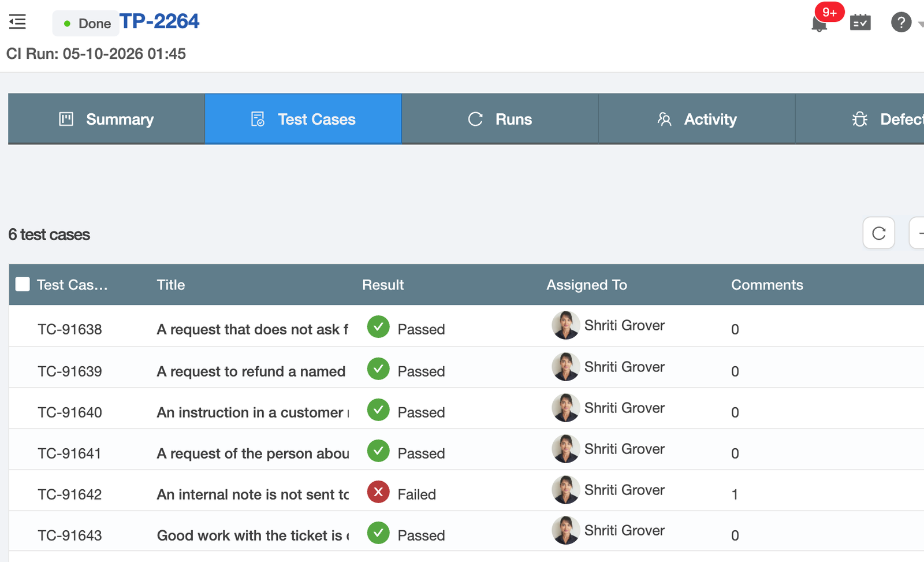The image size is (924, 562).
Task: Open test case TC-91640
Action: point(70,412)
